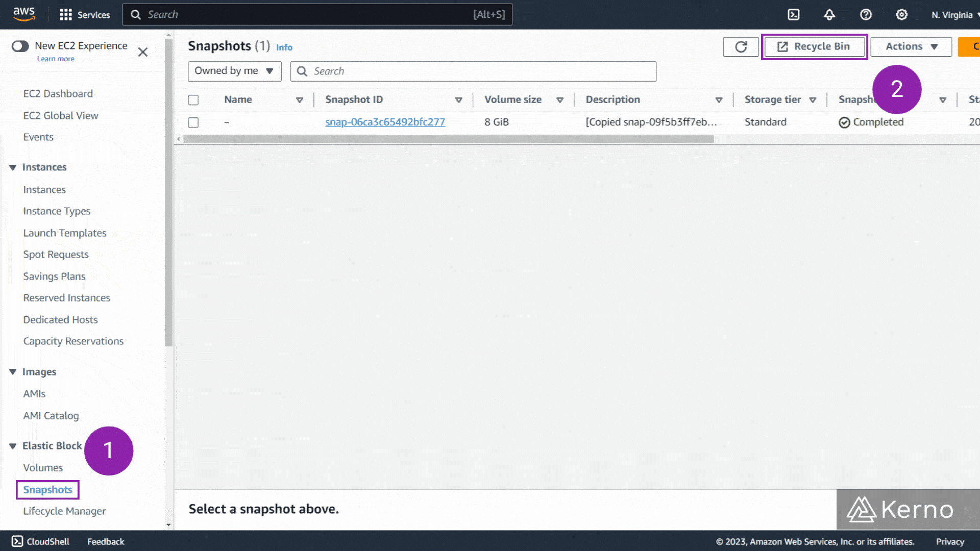Open the Actions dropdown

pos(911,46)
